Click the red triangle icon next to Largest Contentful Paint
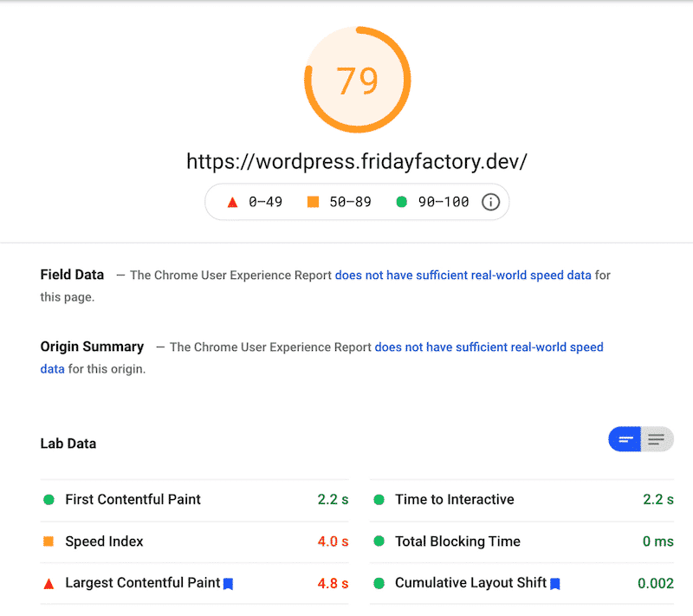The image size is (693, 616). (49, 584)
